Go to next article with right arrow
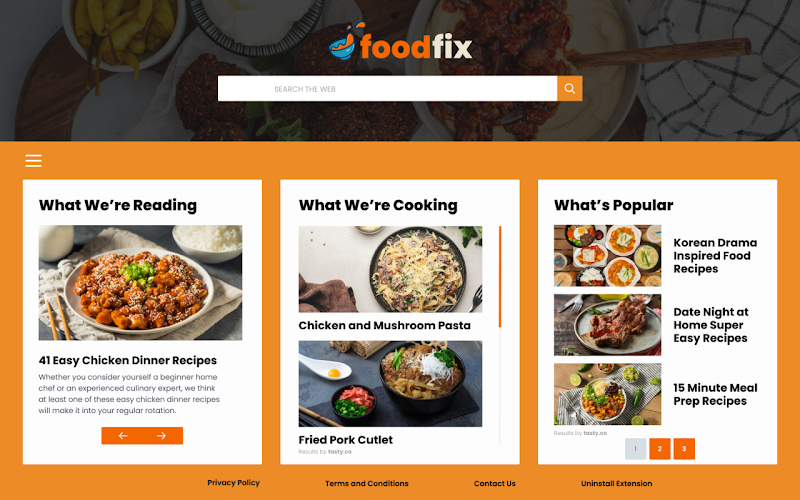Viewport: 800px width, 500px height. click(x=162, y=436)
